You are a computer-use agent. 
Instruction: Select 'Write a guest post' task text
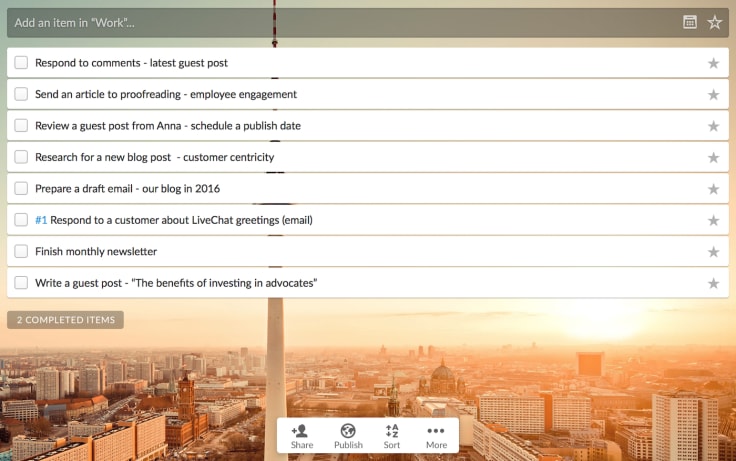coord(176,283)
